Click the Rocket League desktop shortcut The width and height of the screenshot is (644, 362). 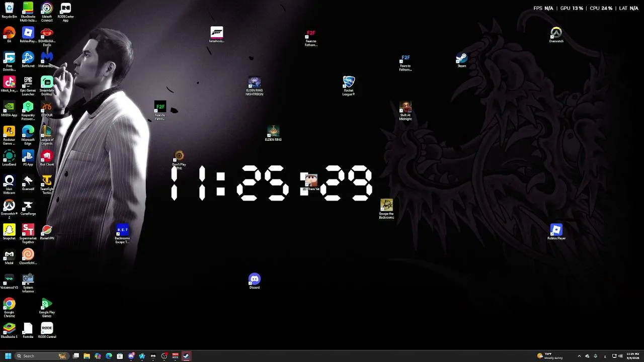[x=349, y=86]
